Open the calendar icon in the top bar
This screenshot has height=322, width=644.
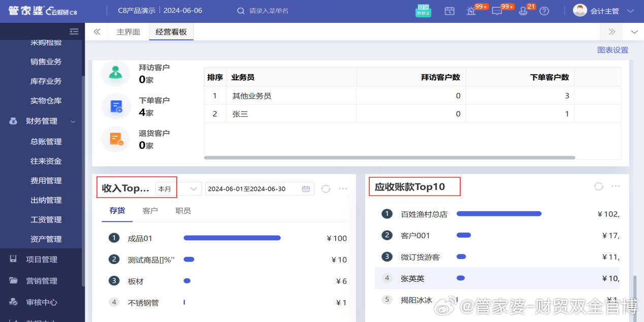pos(449,11)
